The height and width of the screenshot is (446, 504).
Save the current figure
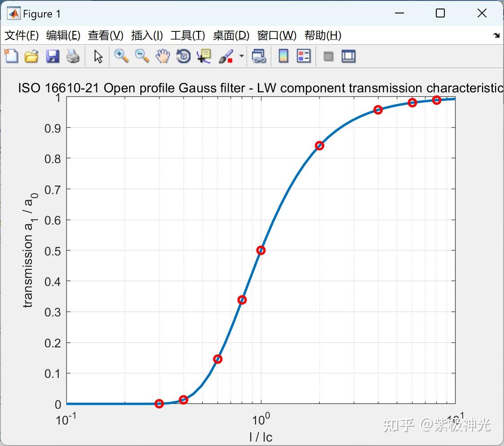[52, 56]
